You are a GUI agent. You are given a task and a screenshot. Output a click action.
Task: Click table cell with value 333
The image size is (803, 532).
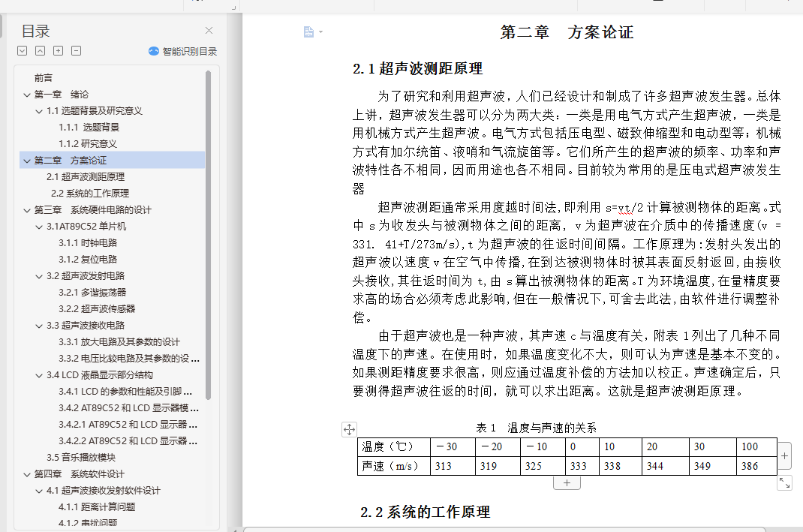pos(582,466)
